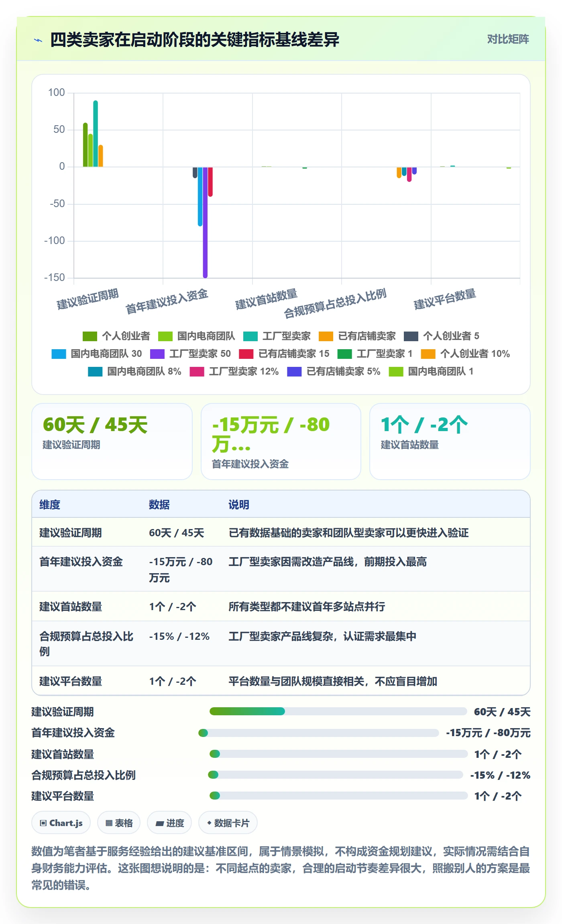Select the -15万元 / -80万… data card

281,441
